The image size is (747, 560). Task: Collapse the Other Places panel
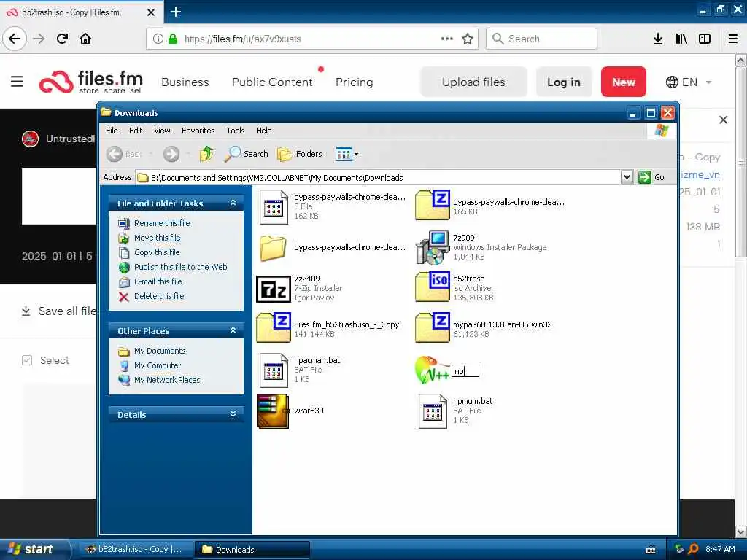233,330
